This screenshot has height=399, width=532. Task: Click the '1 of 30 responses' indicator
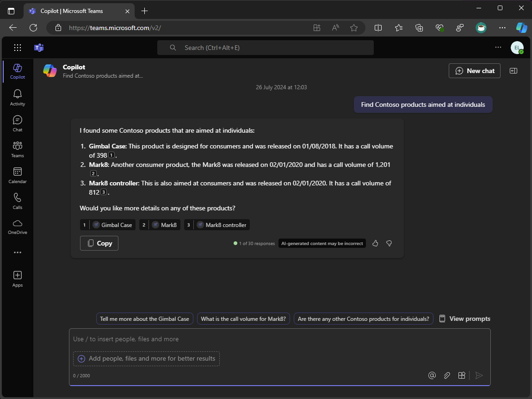pyautogui.click(x=254, y=243)
